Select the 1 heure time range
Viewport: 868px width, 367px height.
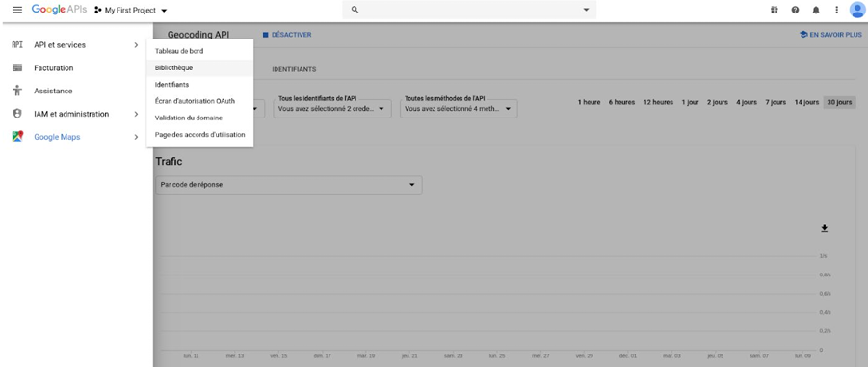(x=589, y=102)
